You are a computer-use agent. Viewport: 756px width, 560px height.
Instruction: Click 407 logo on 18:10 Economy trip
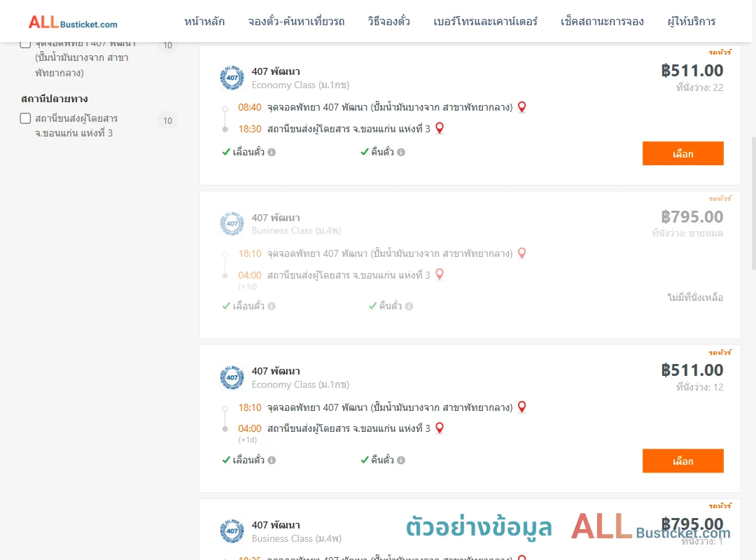click(232, 377)
